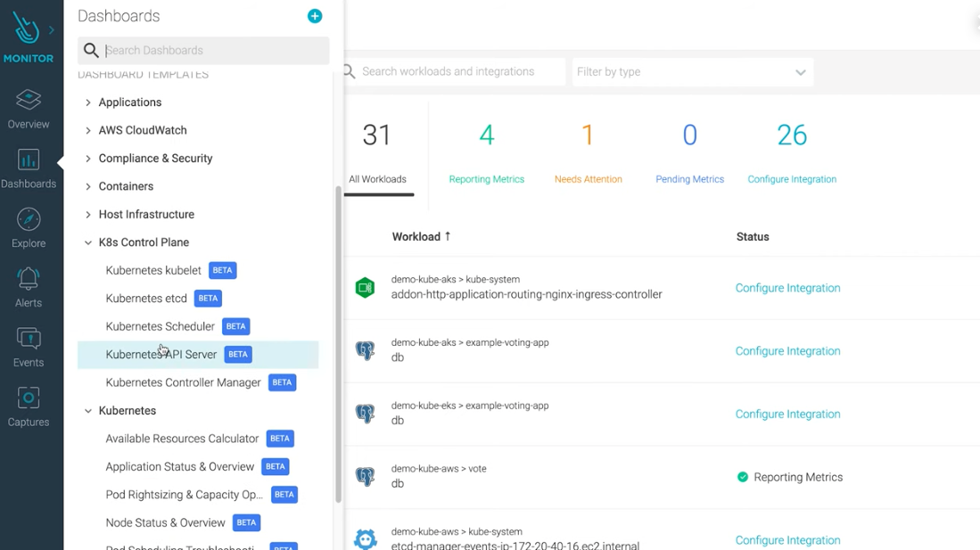The image size is (980, 550).
Task: Click the green Reporting Metrics check icon
Action: pos(743,477)
